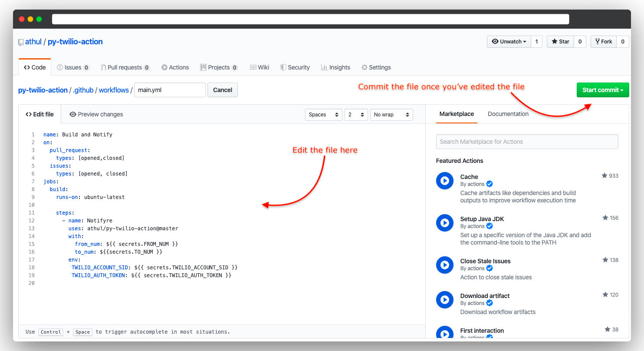This screenshot has height=351, width=644.
Task: Open the Wiki tab
Action: coord(260,67)
